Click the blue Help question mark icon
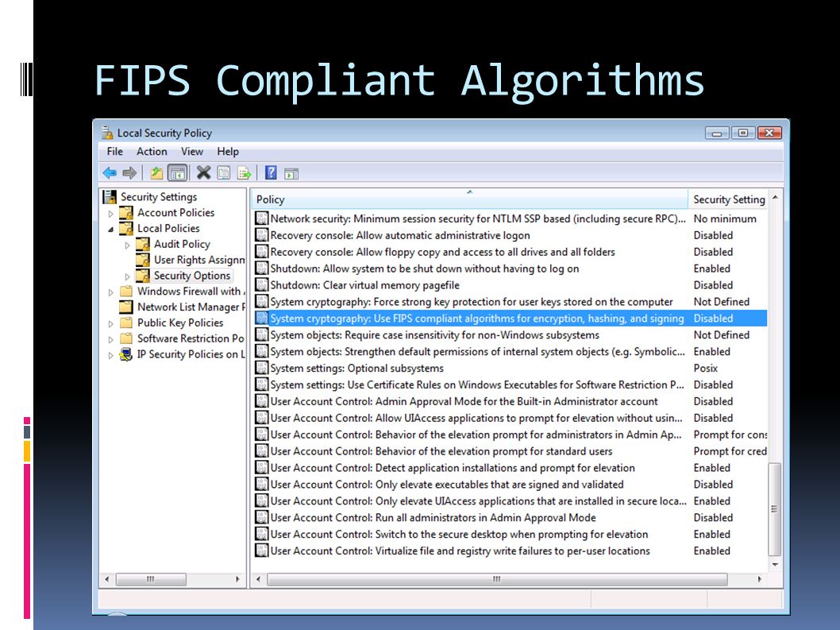 (271, 172)
